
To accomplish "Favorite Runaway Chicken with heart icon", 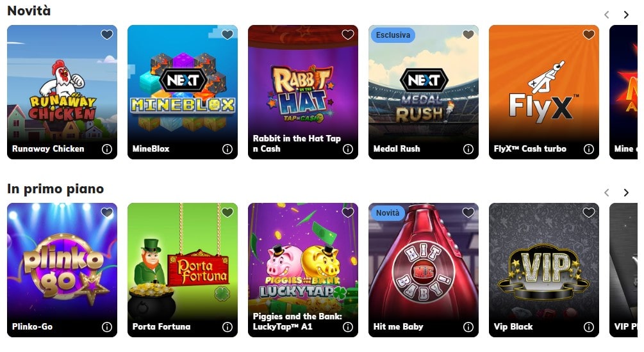I will tap(107, 35).
